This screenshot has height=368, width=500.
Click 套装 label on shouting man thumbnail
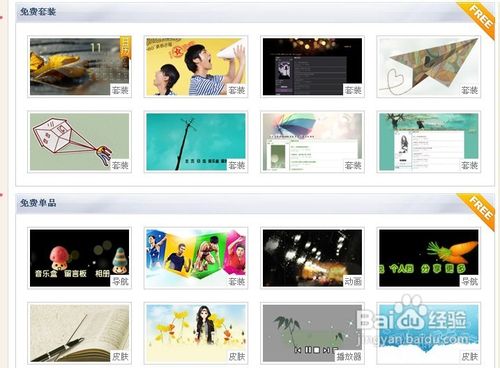236,90
